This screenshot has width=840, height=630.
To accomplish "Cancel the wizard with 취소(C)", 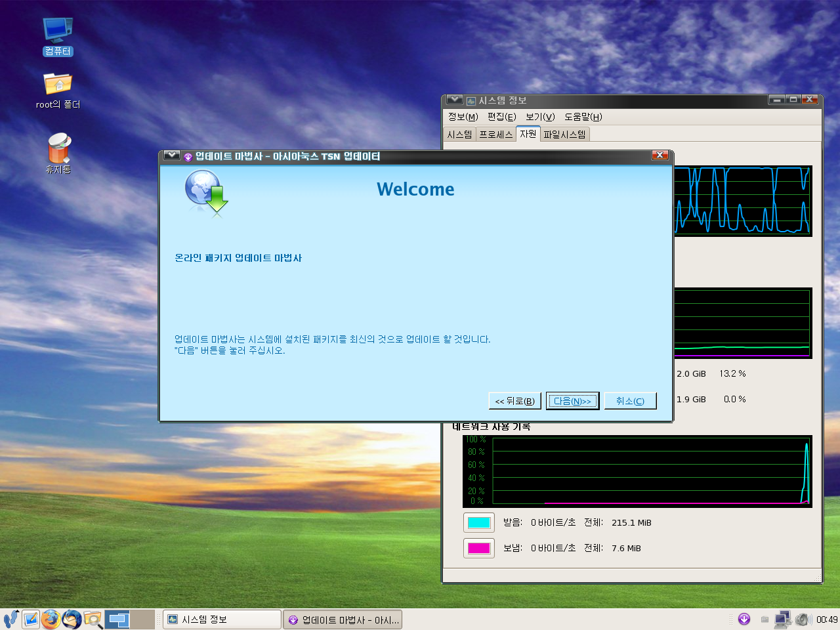I will point(630,401).
